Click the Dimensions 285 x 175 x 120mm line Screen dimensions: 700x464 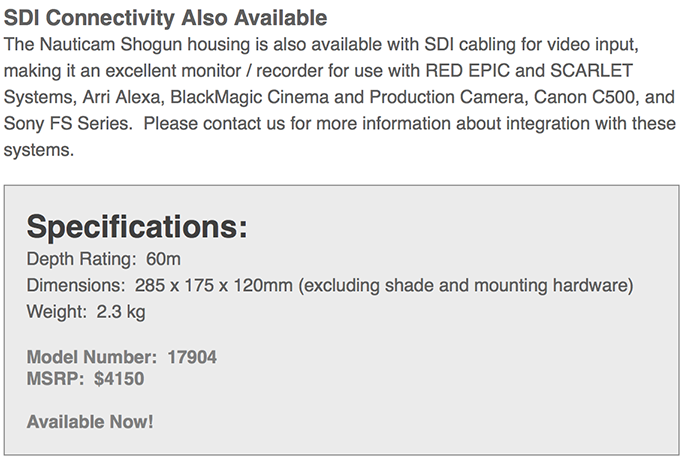click(x=330, y=285)
